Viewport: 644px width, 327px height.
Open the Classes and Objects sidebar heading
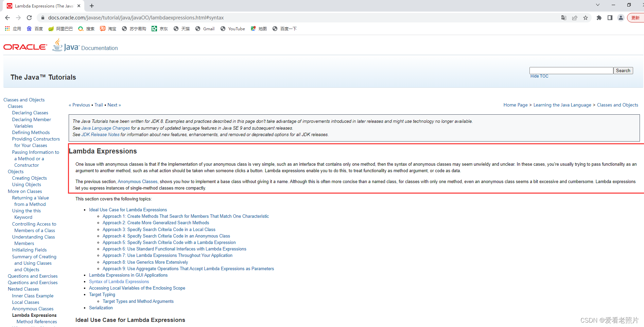pos(24,100)
